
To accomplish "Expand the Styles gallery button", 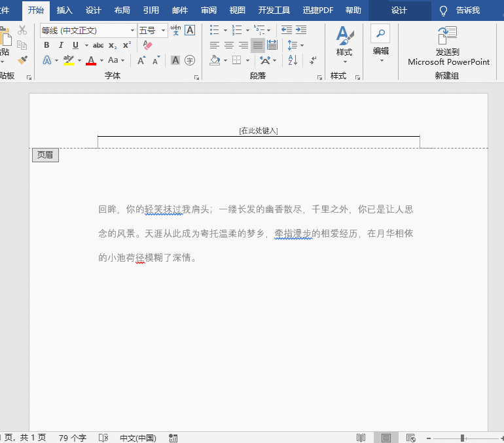I will click(344, 45).
